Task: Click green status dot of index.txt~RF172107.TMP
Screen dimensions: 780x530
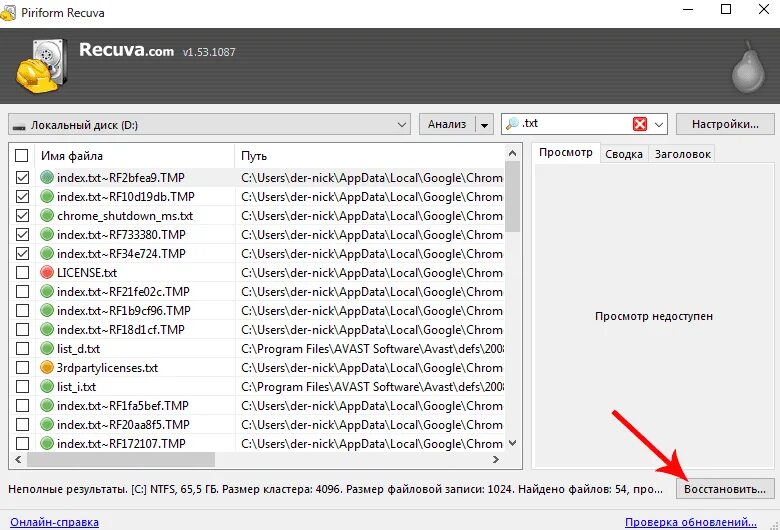Action: pos(47,443)
